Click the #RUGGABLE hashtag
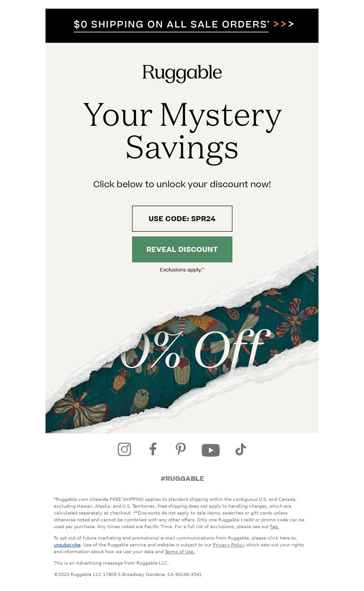This screenshot has width=364, height=591. (182, 479)
